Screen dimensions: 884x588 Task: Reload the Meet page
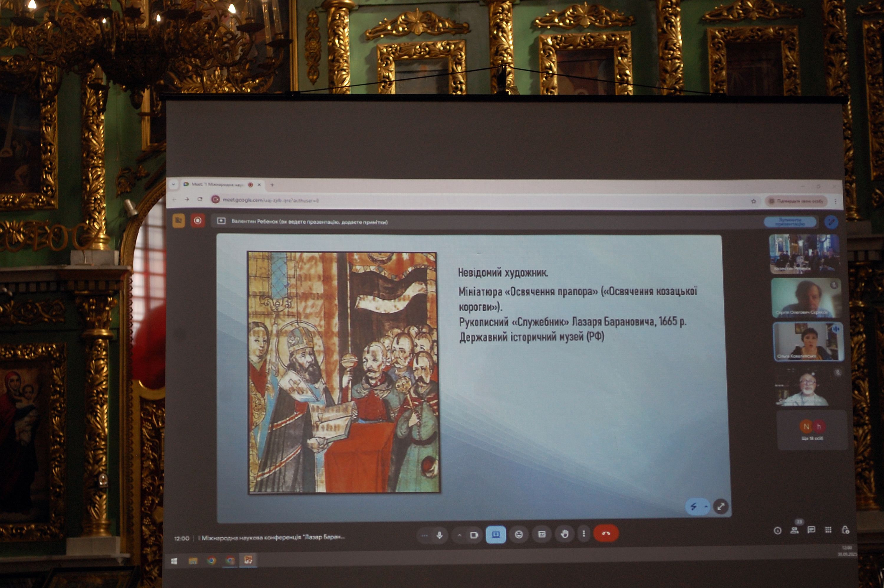click(200, 200)
